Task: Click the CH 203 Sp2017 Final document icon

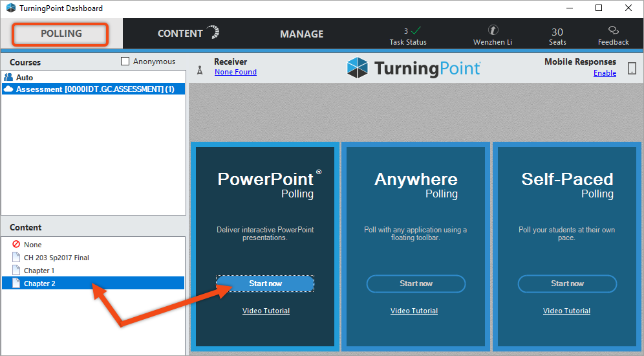Action: pos(16,258)
